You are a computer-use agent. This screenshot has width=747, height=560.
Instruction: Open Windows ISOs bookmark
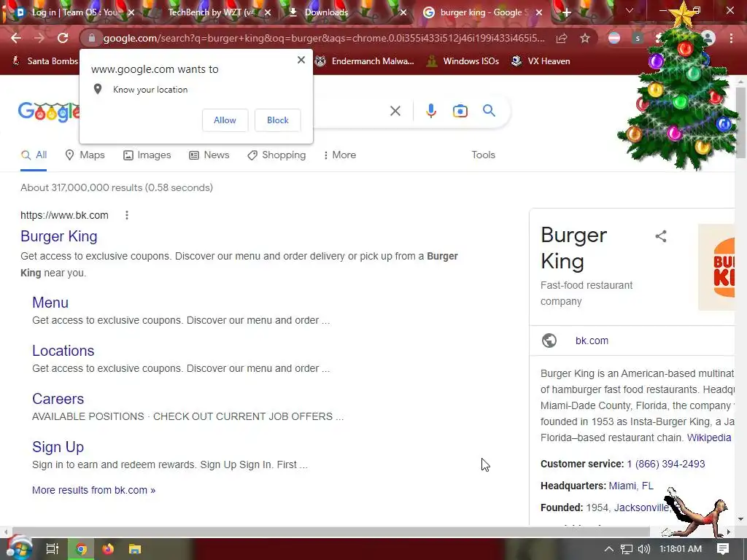click(462, 61)
